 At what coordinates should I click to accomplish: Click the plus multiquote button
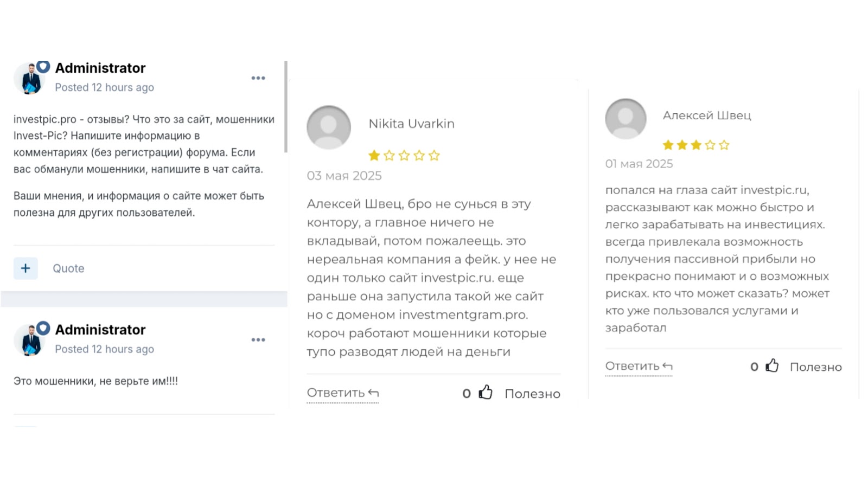[25, 268]
